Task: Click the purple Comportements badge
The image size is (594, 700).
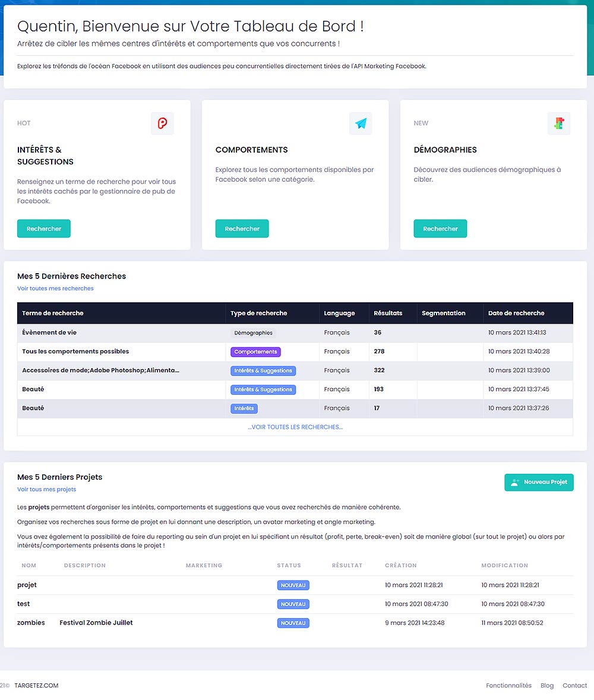Action: point(255,352)
